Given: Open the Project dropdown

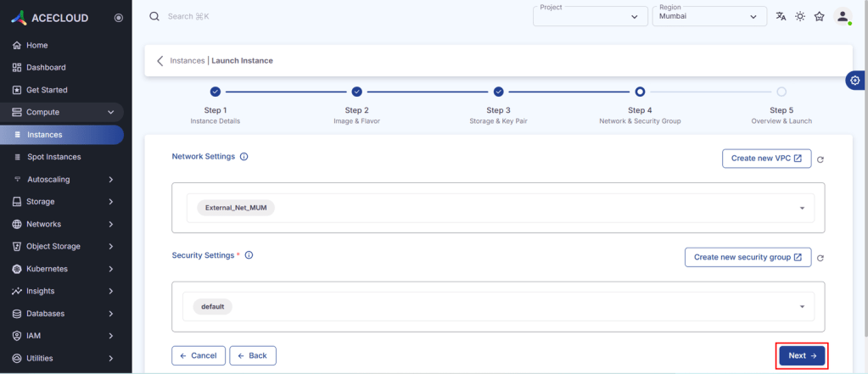Looking at the screenshot, I should (588, 16).
